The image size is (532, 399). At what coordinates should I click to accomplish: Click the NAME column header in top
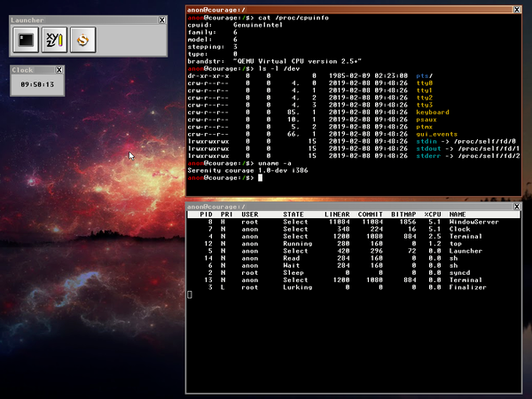coord(458,215)
